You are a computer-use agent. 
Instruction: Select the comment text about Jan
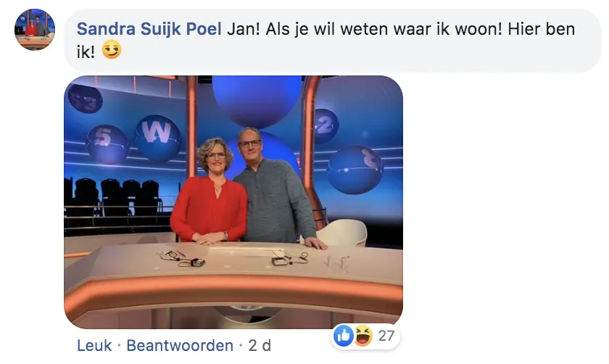tap(326, 40)
